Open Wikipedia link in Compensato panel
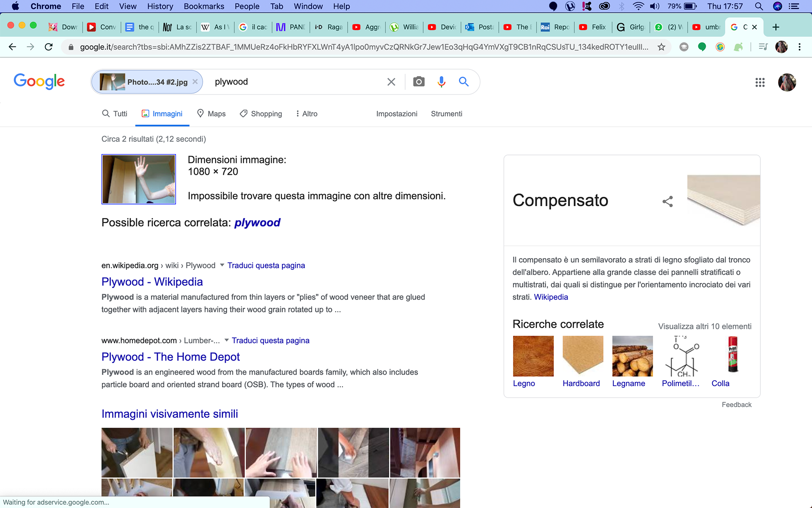Viewport: 812px width, 508px height. [x=551, y=297]
